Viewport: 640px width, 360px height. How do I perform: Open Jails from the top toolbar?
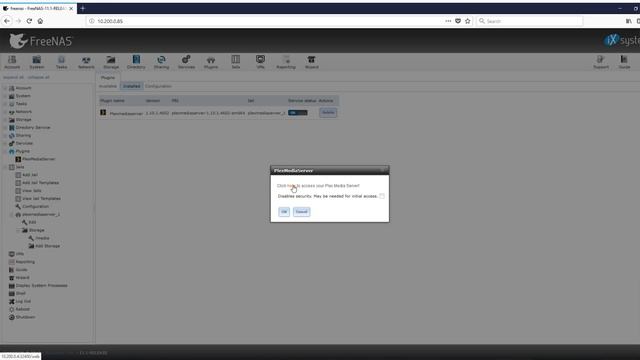click(x=236, y=62)
